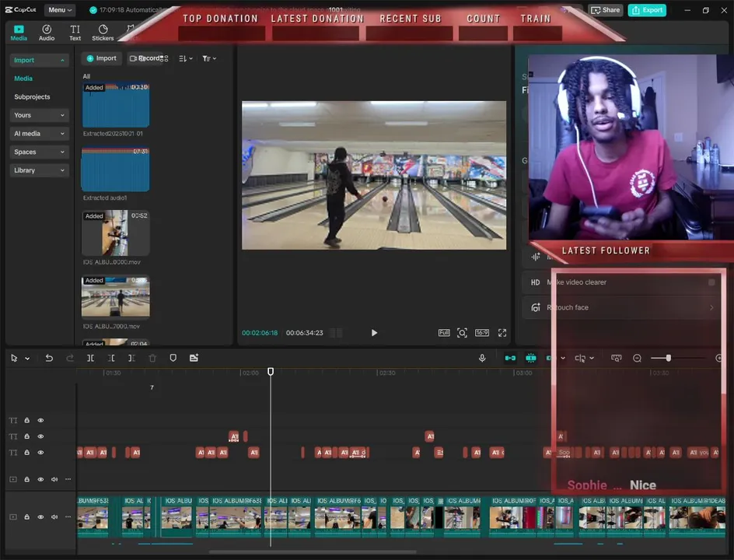Expand the Yours section
This screenshot has height=560, width=734.
click(39, 115)
